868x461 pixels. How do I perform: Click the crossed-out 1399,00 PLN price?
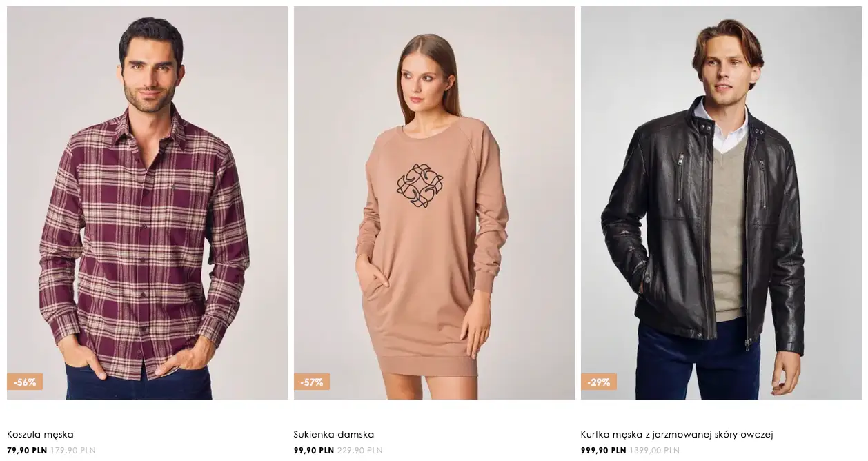click(655, 450)
